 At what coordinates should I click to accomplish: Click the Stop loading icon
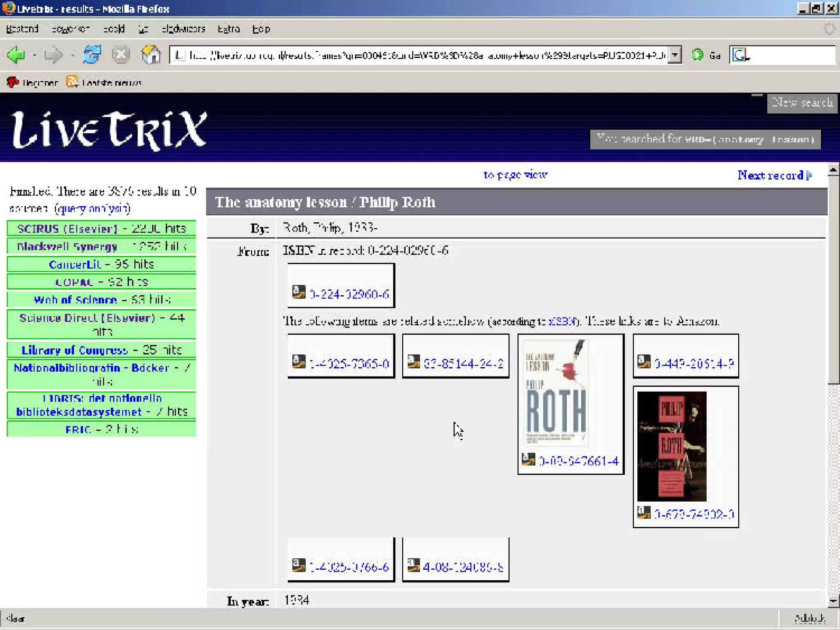pyautogui.click(x=121, y=55)
